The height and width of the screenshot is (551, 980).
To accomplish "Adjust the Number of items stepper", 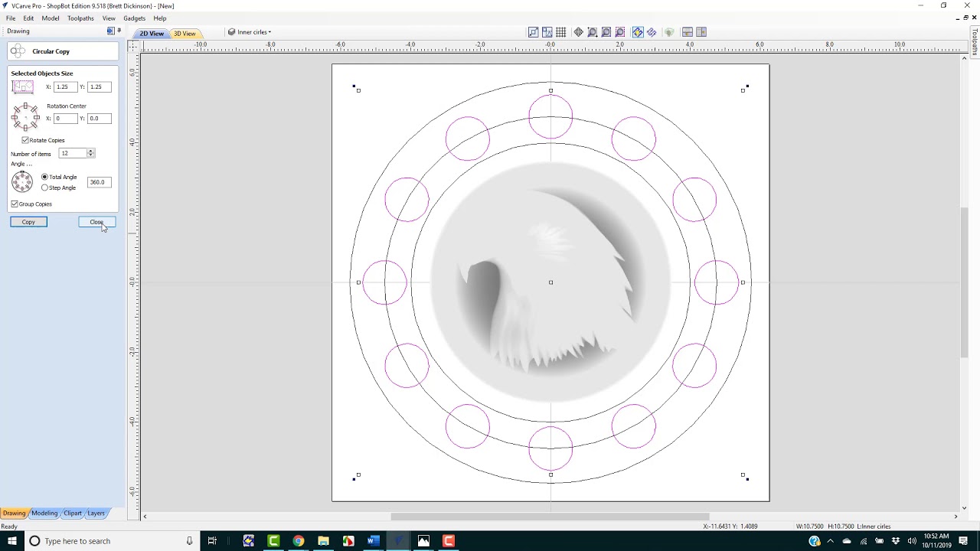I will point(90,153).
